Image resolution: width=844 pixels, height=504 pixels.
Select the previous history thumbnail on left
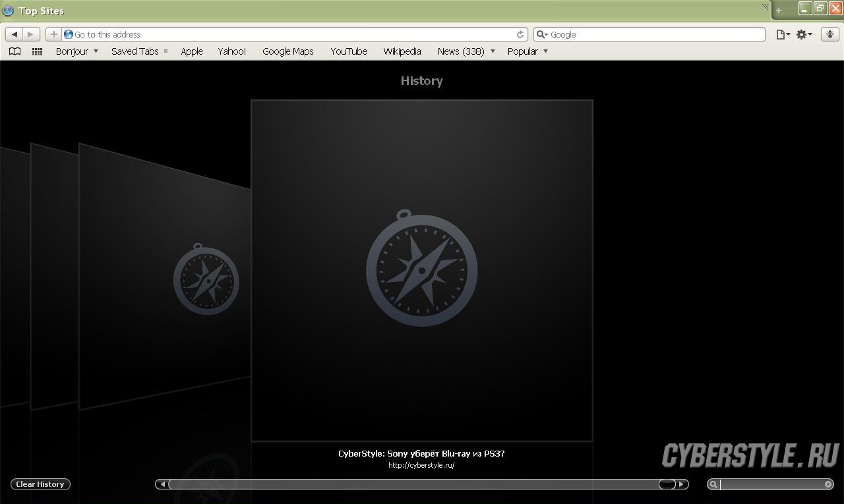[165, 277]
